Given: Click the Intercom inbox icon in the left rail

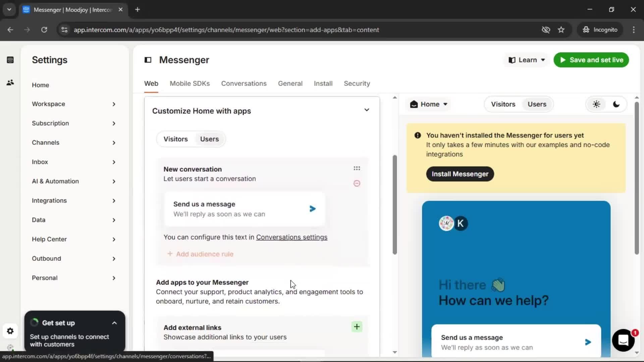Looking at the screenshot, I should coord(10,60).
